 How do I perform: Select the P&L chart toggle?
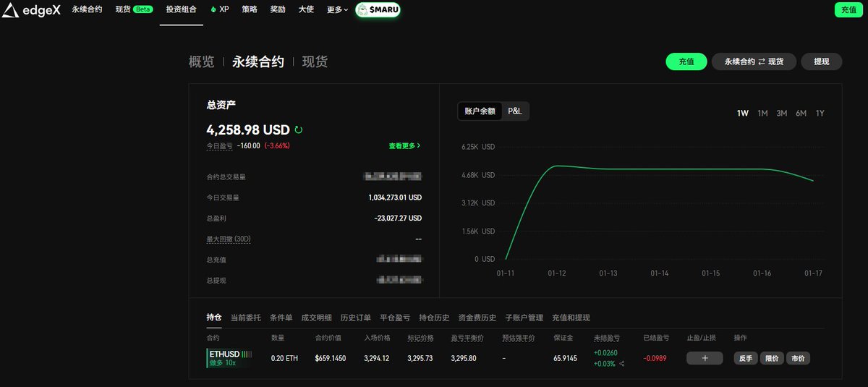(515, 111)
